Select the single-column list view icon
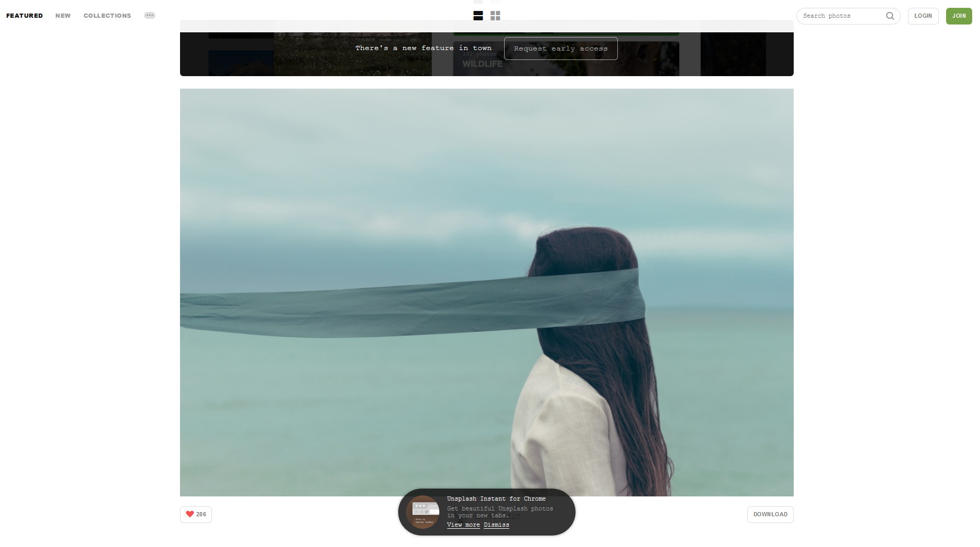Viewport: 980px width, 547px height. tap(478, 16)
